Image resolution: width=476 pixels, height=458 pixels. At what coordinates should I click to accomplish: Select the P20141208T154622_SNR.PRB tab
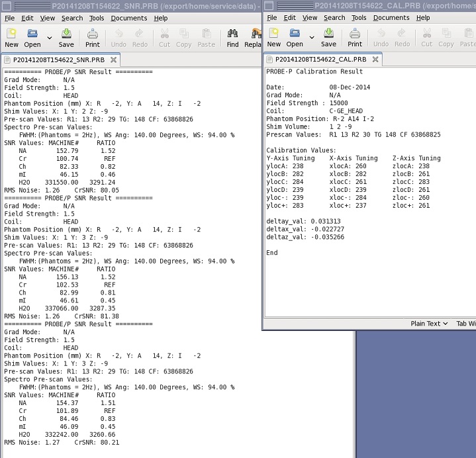tap(54, 60)
